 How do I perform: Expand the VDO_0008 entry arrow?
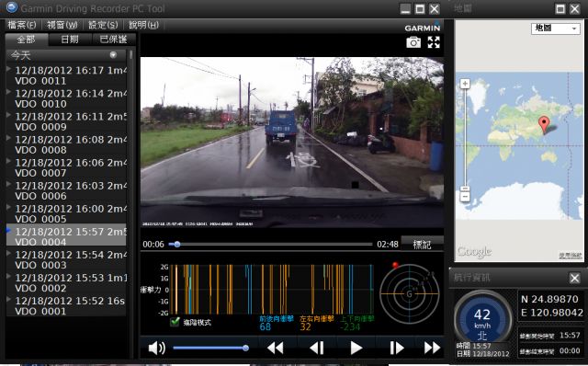8,138
